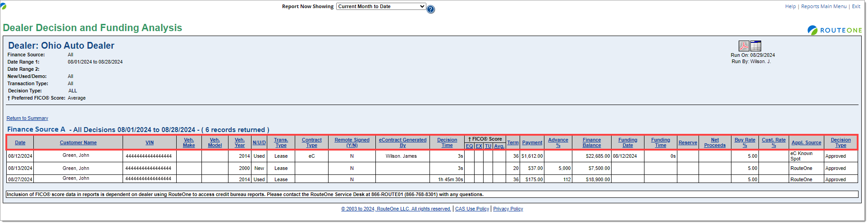Sort by EQ FICO score column
The image size is (868, 224).
pos(469,146)
